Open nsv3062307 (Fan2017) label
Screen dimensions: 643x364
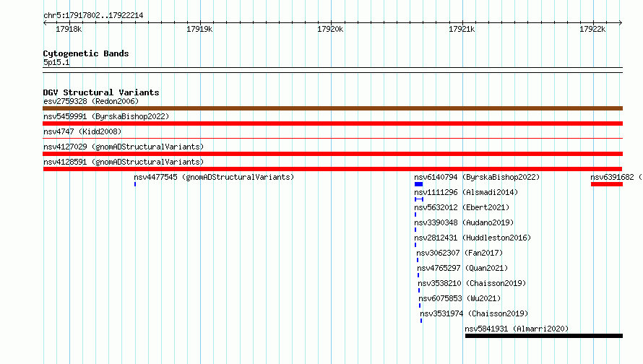[459, 253]
